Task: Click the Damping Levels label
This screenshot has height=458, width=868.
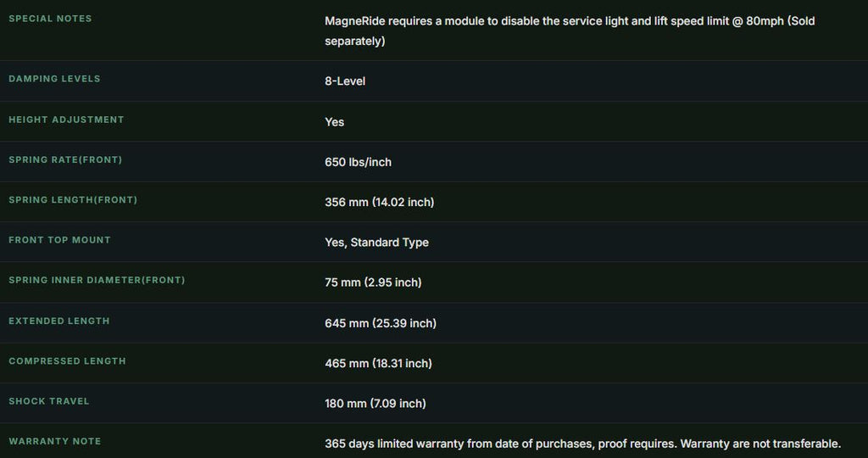Action: pyautogui.click(x=54, y=79)
